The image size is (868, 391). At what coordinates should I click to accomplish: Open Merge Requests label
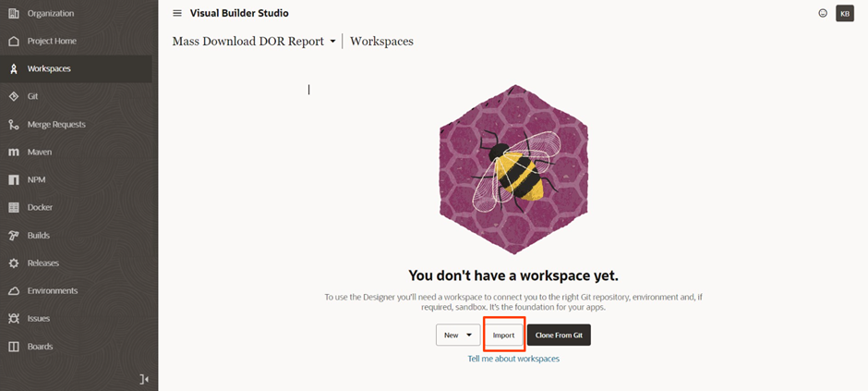pyautogui.click(x=56, y=125)
